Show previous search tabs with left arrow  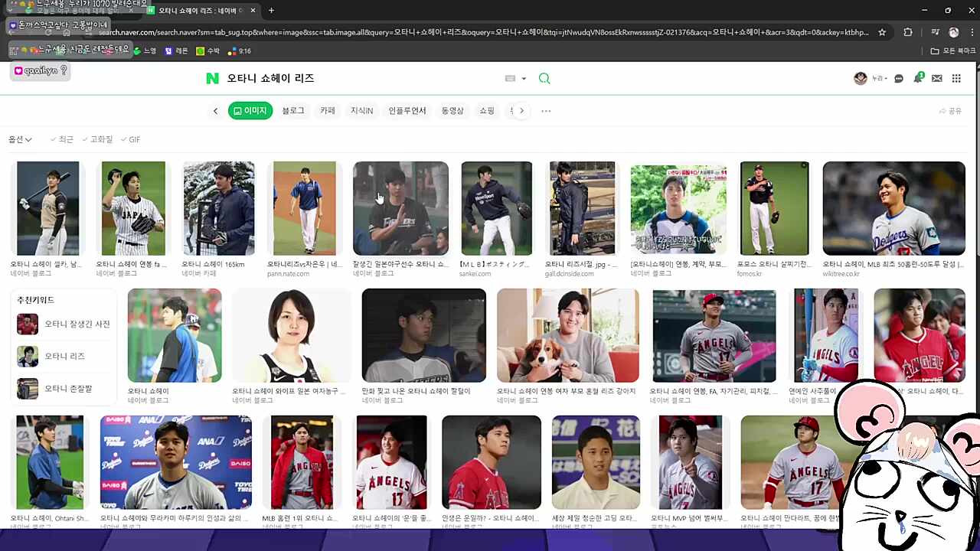pos(215,111)
